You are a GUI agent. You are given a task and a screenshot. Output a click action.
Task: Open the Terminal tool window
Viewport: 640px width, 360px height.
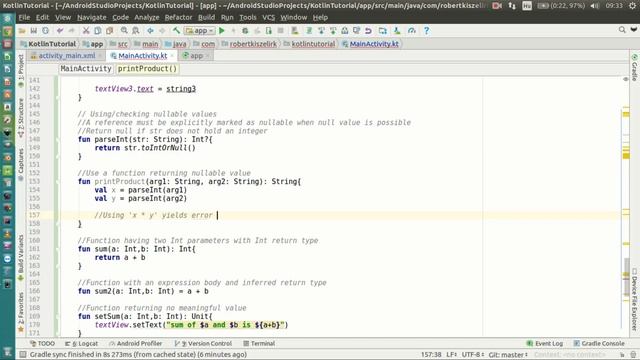[x=259, y=343]
